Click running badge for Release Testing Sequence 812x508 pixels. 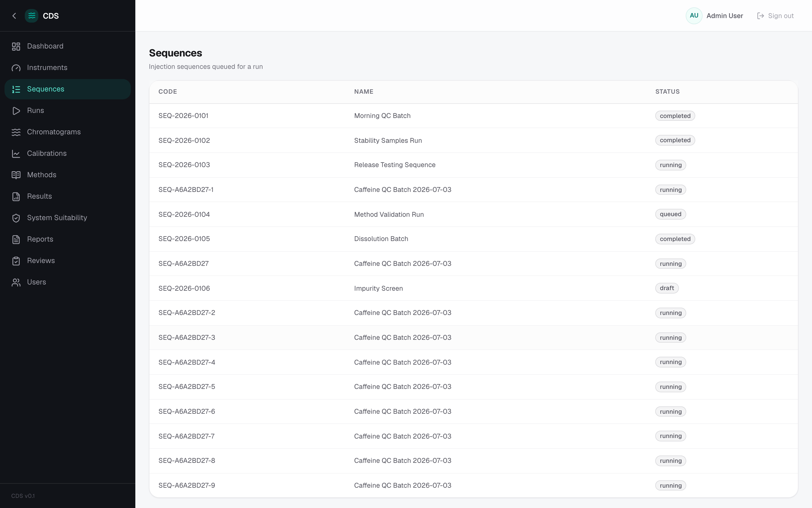tap(671, 165)
